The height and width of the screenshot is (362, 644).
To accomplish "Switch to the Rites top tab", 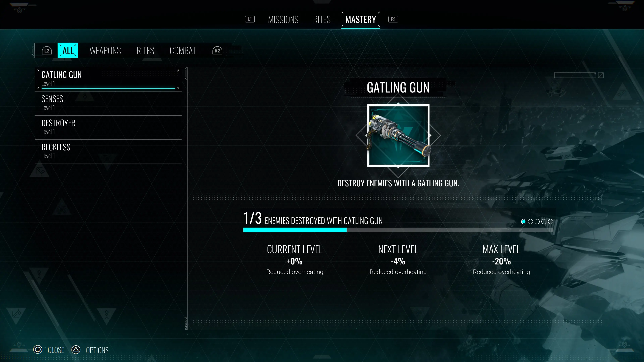I will tap(322, 19).
